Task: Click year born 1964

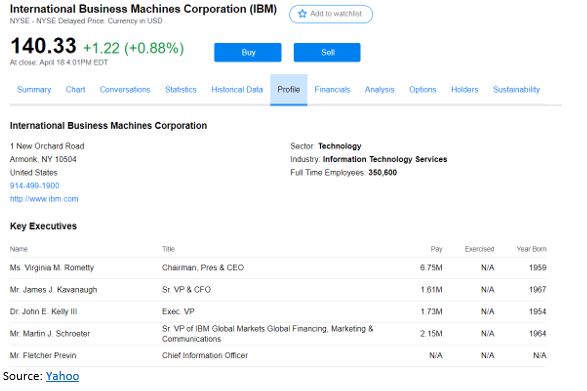Action: click(x=538, y=333)
